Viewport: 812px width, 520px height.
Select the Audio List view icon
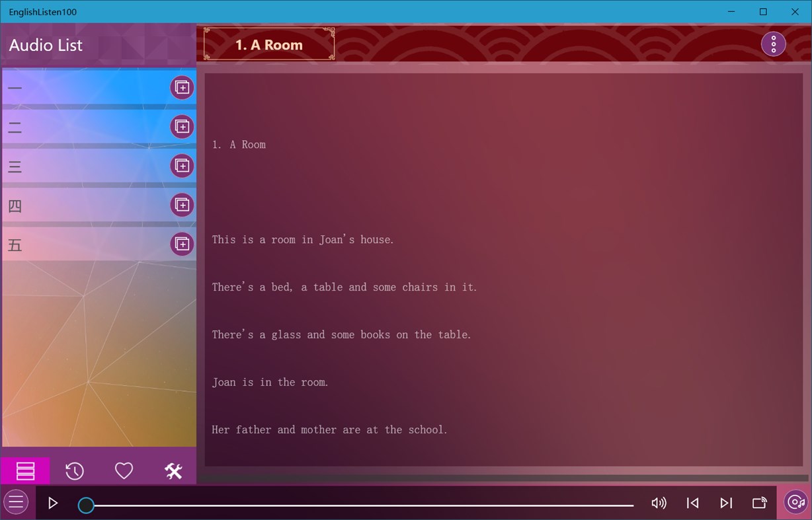point(25,470)
